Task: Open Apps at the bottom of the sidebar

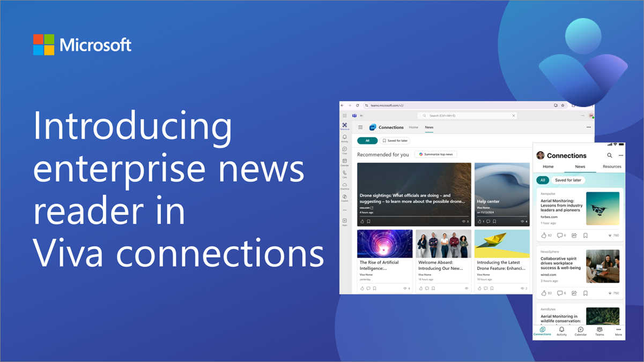Action: [x=345, y=219]
